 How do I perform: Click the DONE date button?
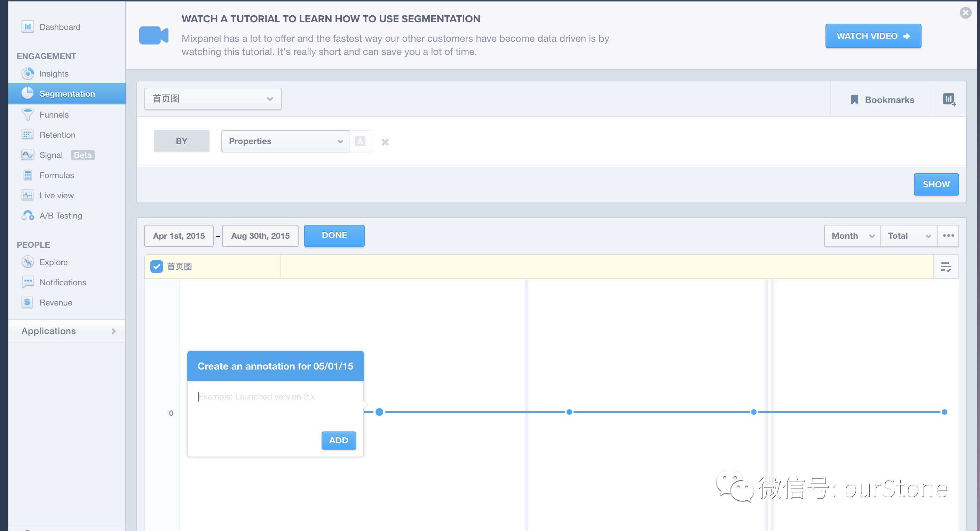click(x=334, y=236)
